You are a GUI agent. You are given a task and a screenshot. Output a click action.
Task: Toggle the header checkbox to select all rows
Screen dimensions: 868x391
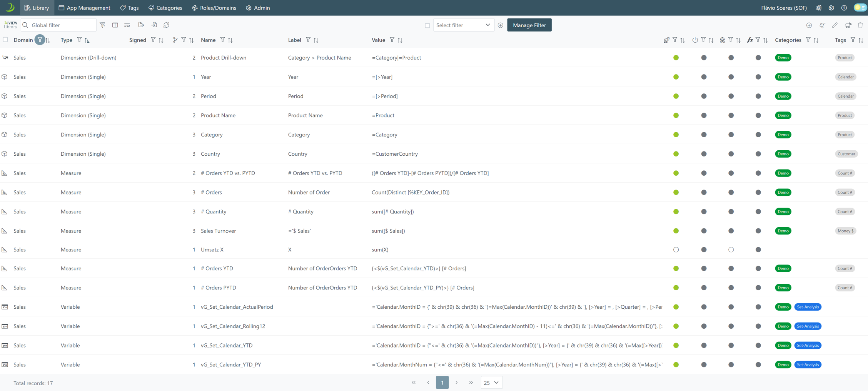[x=5, y=40]
